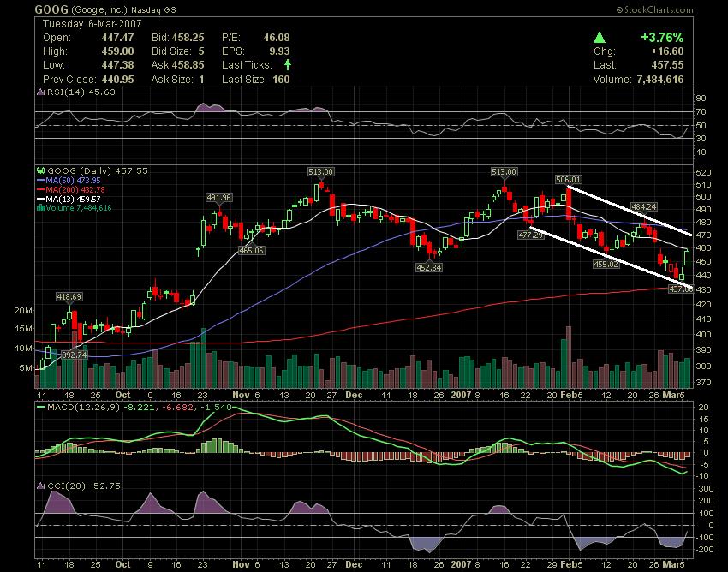
Task: Click the 465.06 price annotation
Action: [251, 251]
